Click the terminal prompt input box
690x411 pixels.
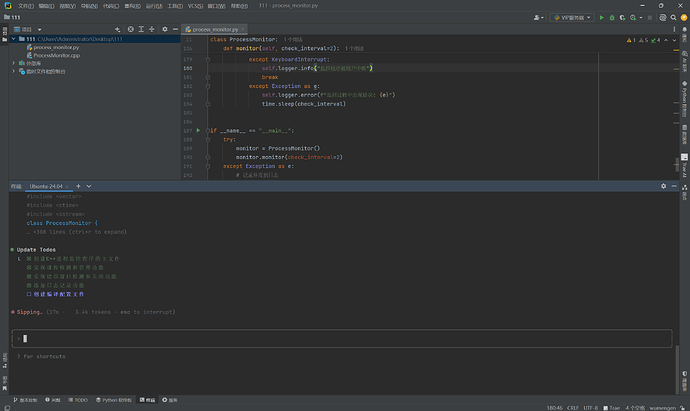click(342, 338)
